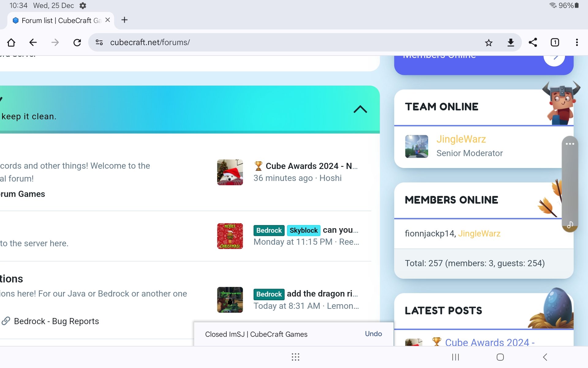Screen dimensions: 588x368
Task: Open the 'can you...' thread
Action: 341,230
